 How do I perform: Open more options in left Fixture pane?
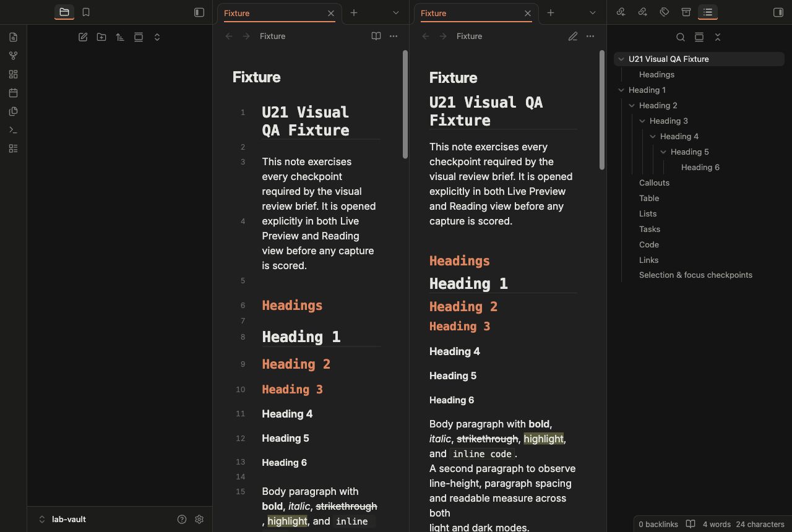[394, 36]
